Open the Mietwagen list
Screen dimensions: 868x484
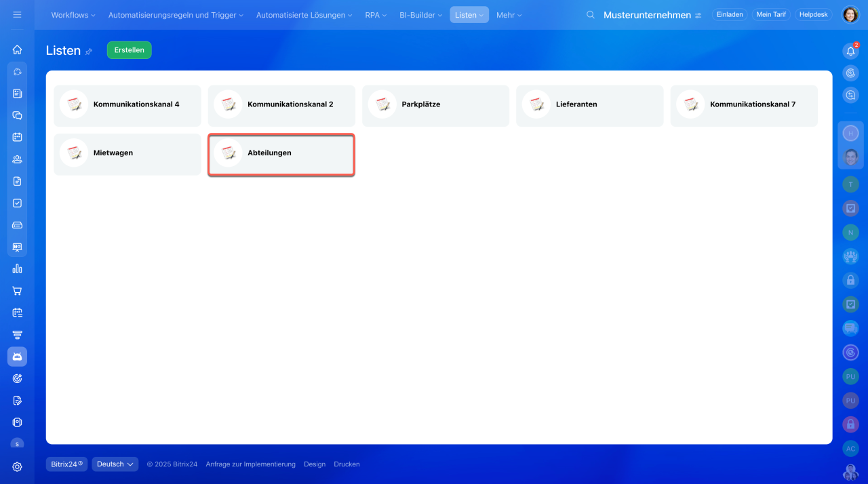click(x=127, y=154)
